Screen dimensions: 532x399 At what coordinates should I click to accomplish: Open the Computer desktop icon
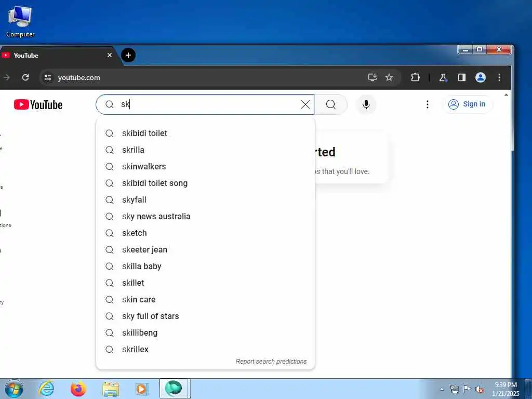tap(20, 21)
